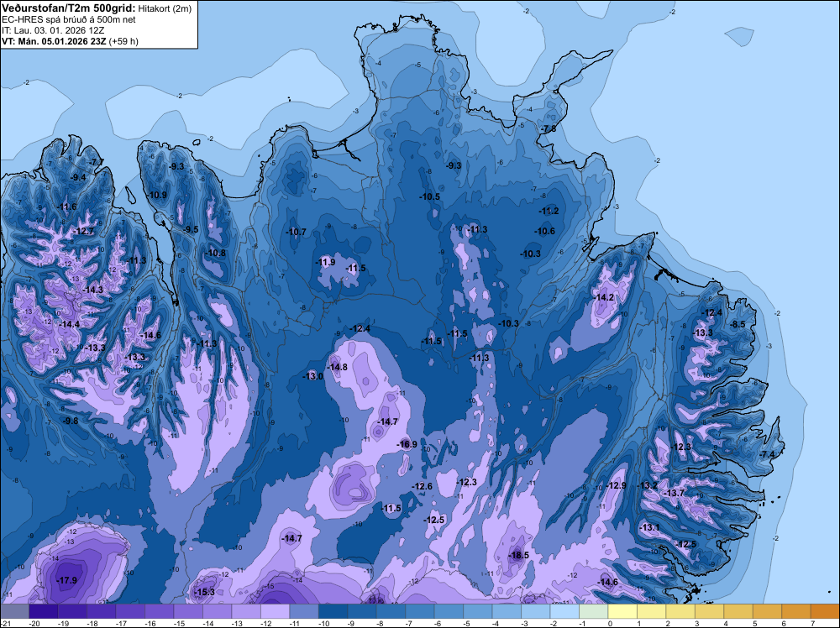The width and height of the screenshot is (840, 628).
Task: Click the -10.9 temperature value
Action: (157, 196)
